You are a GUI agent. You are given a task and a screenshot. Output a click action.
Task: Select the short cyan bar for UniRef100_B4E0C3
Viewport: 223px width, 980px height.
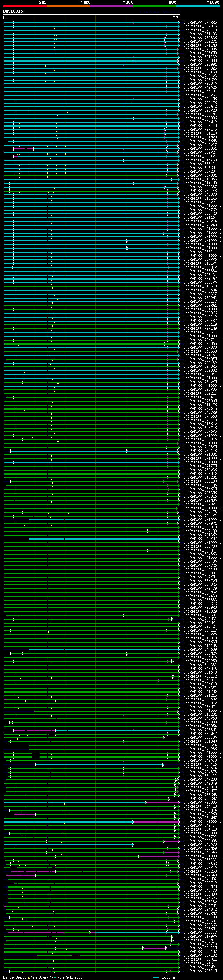point(69,845)
